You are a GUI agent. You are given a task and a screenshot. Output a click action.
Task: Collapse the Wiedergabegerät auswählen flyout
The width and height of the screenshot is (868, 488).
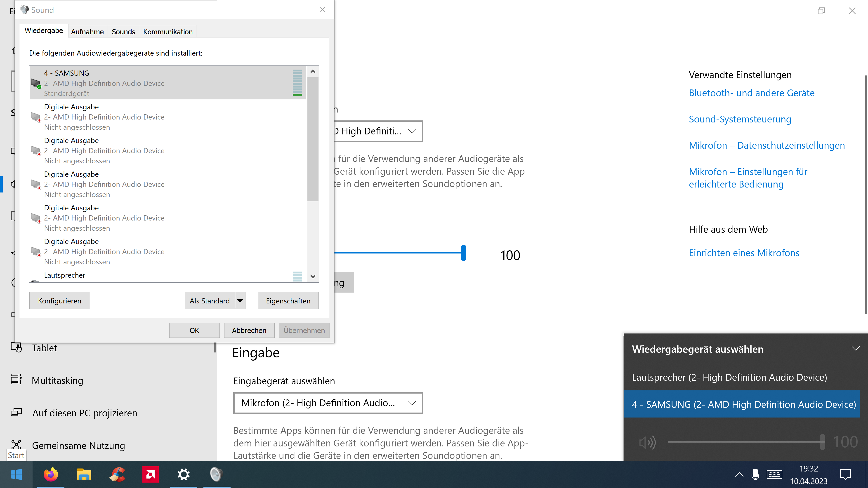tap(855, 349)
